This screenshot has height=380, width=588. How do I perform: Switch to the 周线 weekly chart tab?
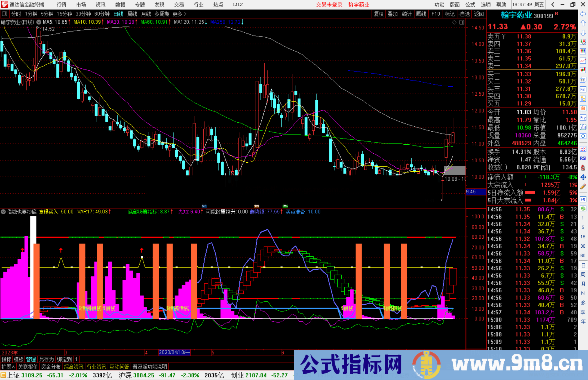pyautogui.click(x=132, y=14)
